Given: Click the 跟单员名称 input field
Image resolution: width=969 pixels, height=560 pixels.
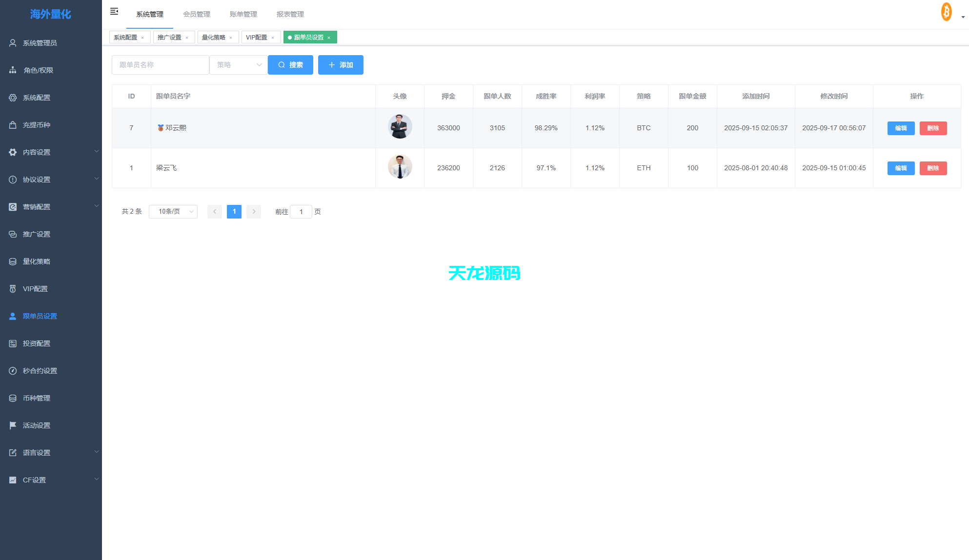Looking at the screenshot, I should 161,64.
